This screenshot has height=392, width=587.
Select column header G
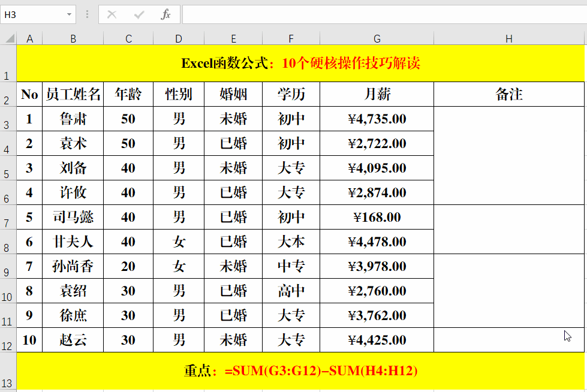coord(377,38)
